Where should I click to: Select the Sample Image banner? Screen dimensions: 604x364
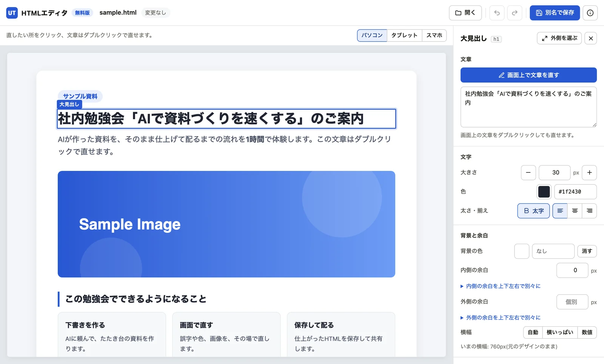pyautogui.click(x=226, y=224)
